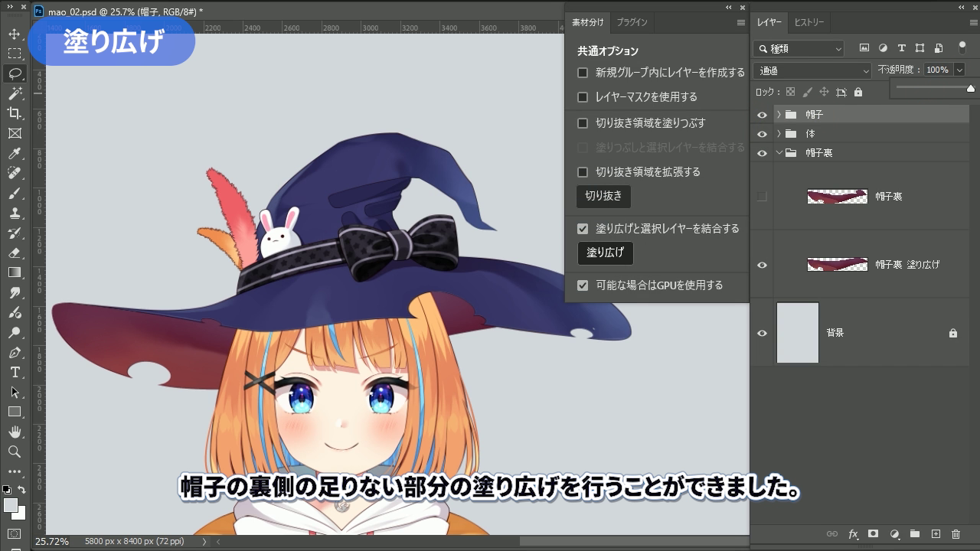This screenshot has width=980, height=551.
Task: Select the 帽子裏 塗り広げ layer thumbnail
Action: 837,265
